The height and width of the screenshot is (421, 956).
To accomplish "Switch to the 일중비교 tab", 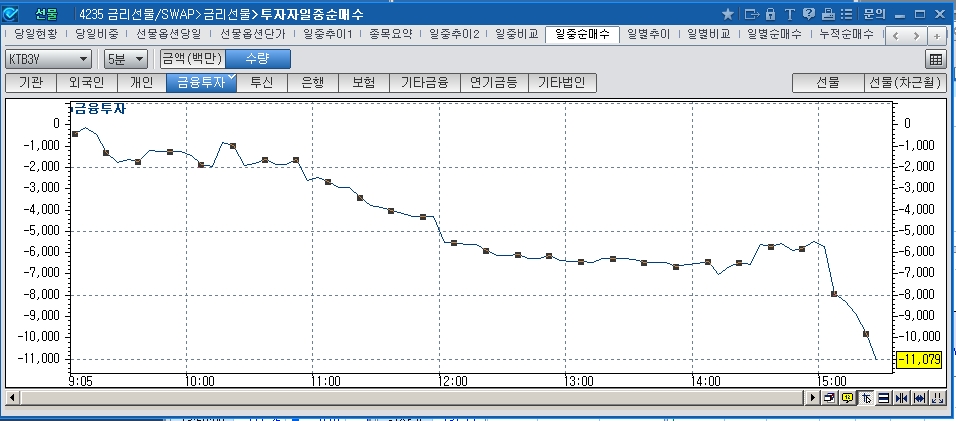I will click(x=516, y=35).
